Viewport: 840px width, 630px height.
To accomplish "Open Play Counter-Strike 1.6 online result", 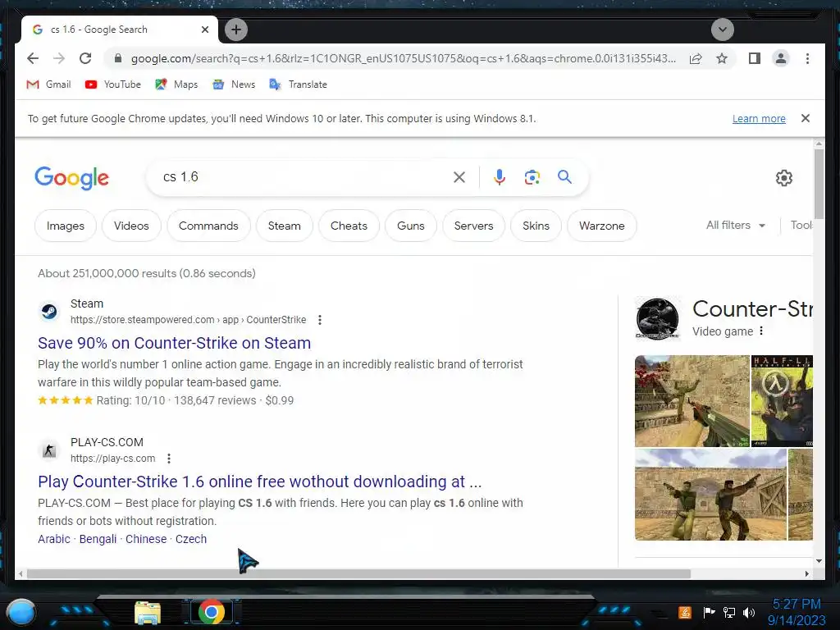I will tap(260, 482).
